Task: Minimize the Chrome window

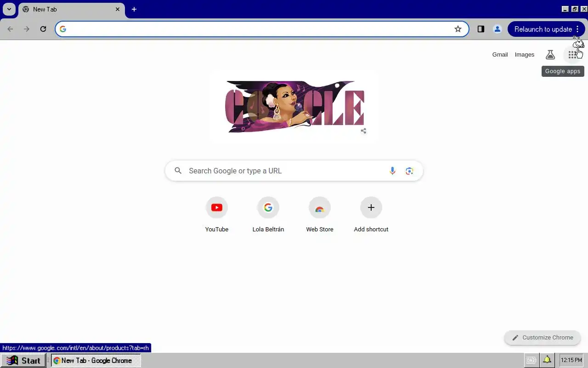Action: [565, 9]
